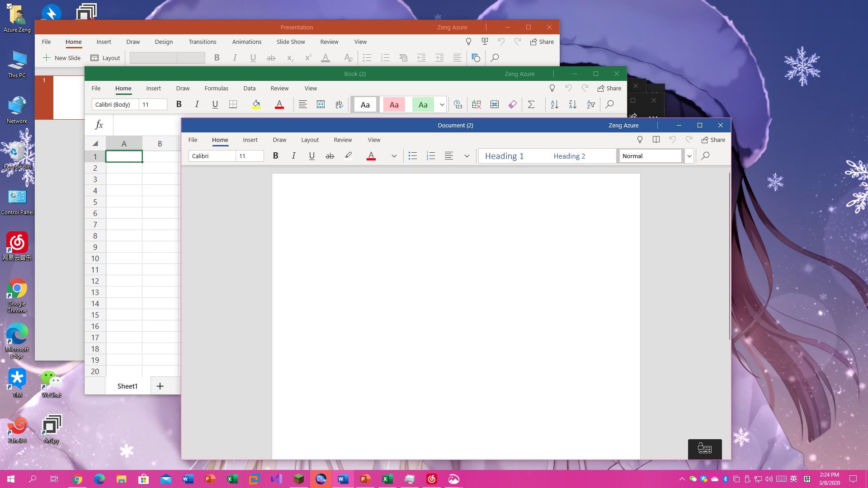This screenshot has height=488, width=868.
Task: Click the Word text highlight pen icon
Action: pyautogui.click(x=348, y=156)
